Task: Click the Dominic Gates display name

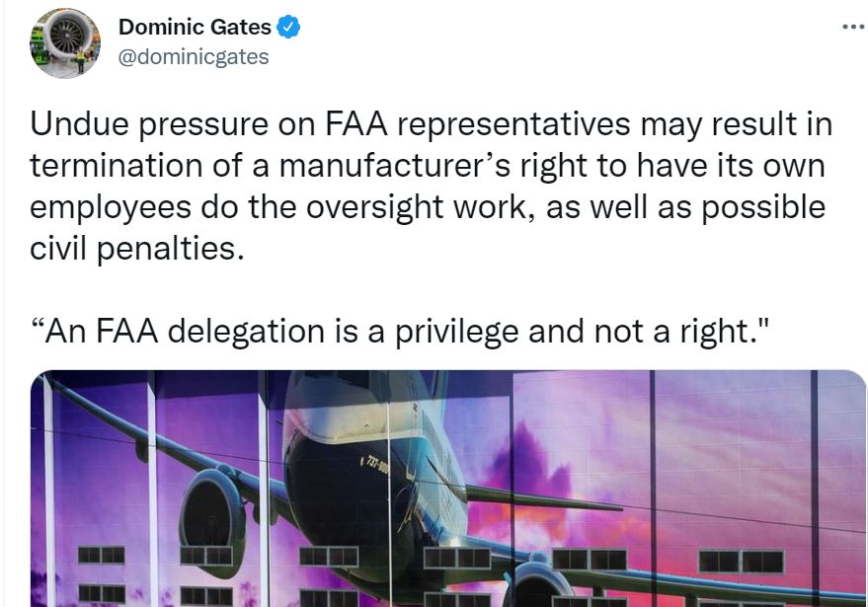Action: (x=195, y=27)
